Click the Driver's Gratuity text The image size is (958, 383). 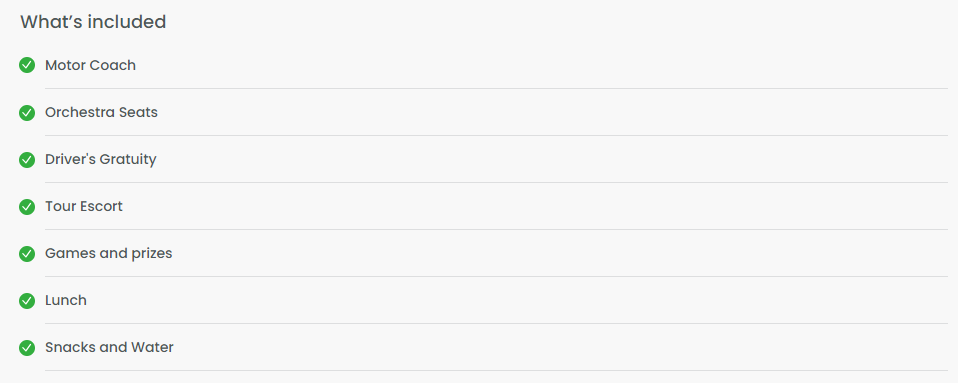(x=101, y=159)
